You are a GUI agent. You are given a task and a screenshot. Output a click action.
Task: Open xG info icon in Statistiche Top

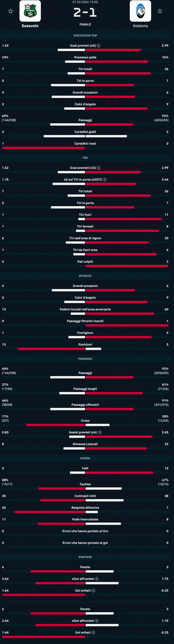[99, 46]
